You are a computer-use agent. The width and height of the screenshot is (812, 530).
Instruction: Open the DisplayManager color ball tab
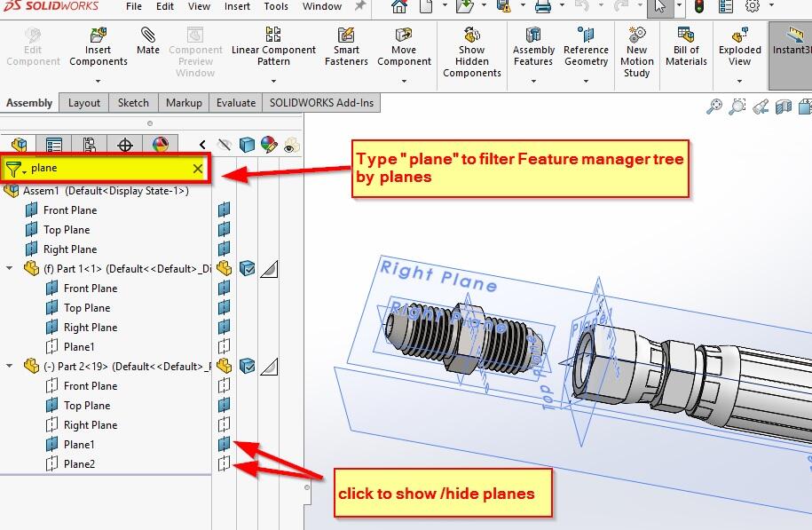160,146
